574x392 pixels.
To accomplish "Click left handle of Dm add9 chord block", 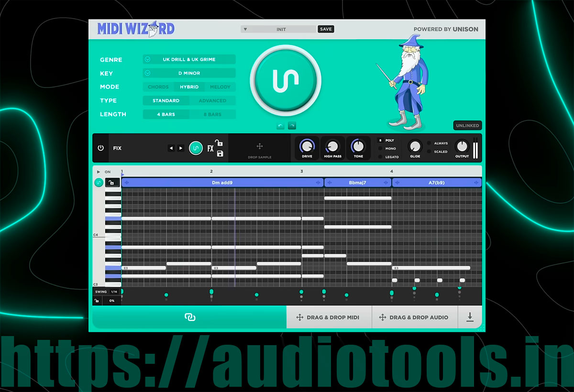I will click(127, 183).
